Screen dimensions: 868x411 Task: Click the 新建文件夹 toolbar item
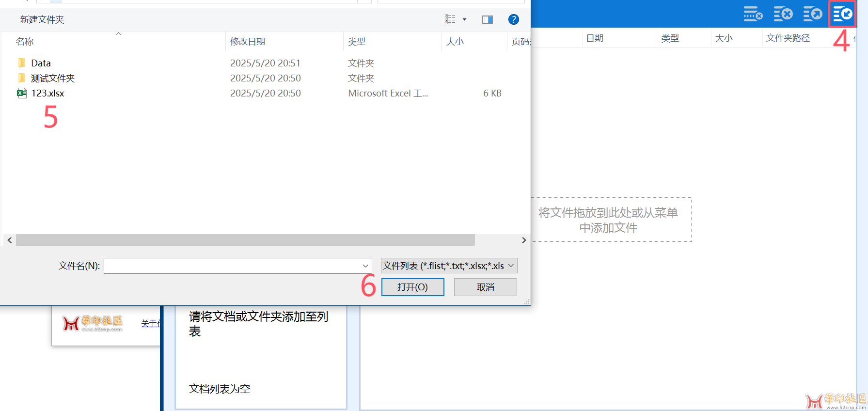click(42, 19)
